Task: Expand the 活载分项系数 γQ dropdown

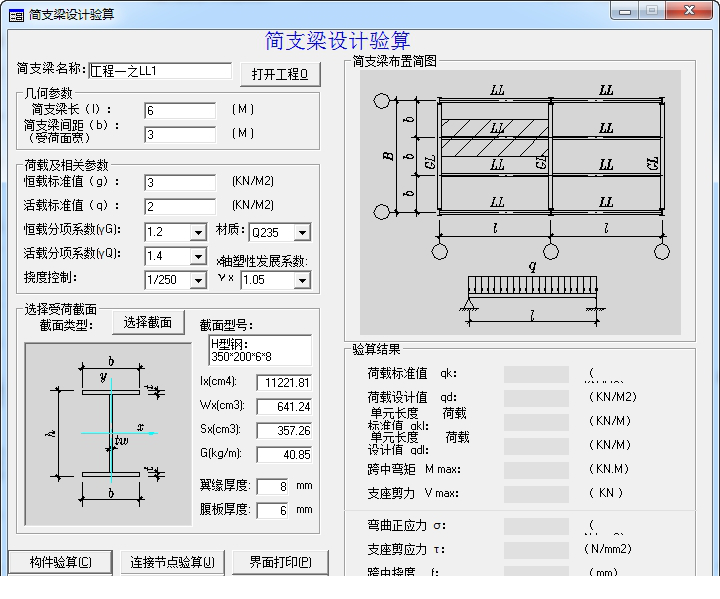Action: [x=198, y=256]
